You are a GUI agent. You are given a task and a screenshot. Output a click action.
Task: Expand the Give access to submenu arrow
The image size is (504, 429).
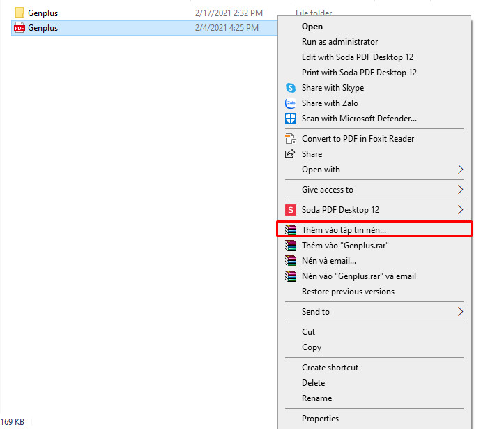pyautogui.click(x=460, y=190)
